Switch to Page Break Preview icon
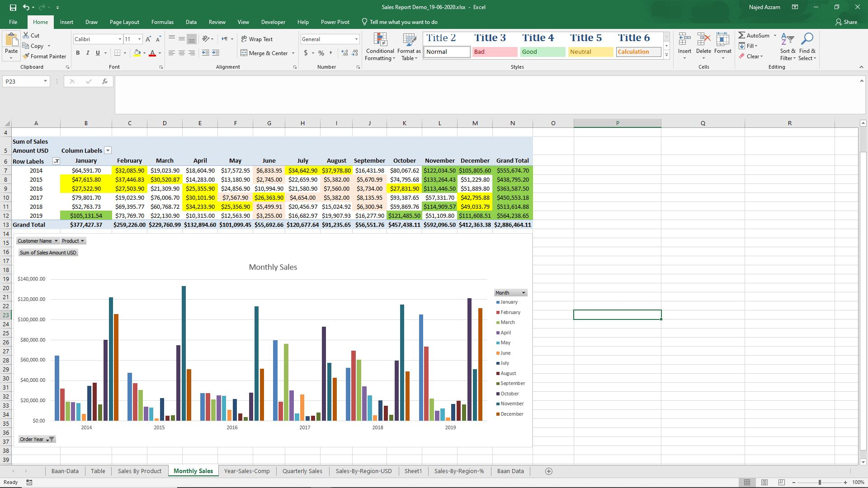The height and width of the screenshot is (488, 868). coord(782,483)
